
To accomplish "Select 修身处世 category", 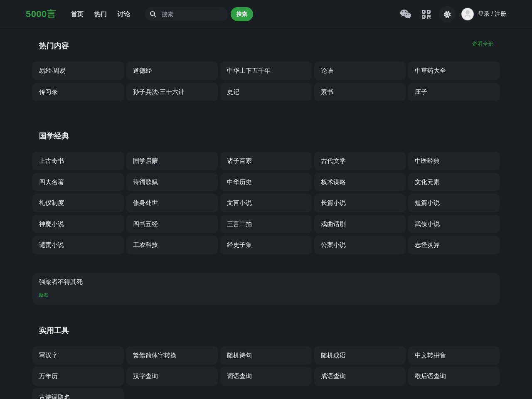I will tap(172, 203).
